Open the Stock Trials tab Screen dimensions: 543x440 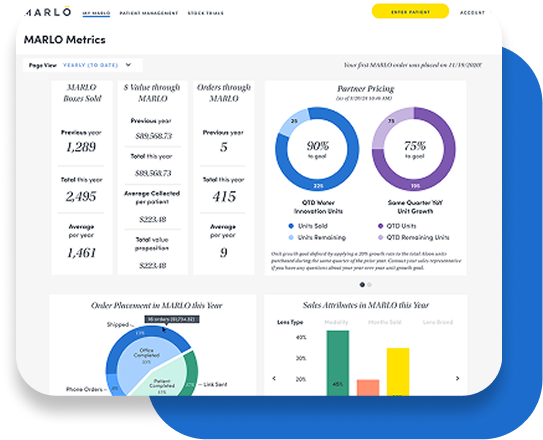[206, 13]
